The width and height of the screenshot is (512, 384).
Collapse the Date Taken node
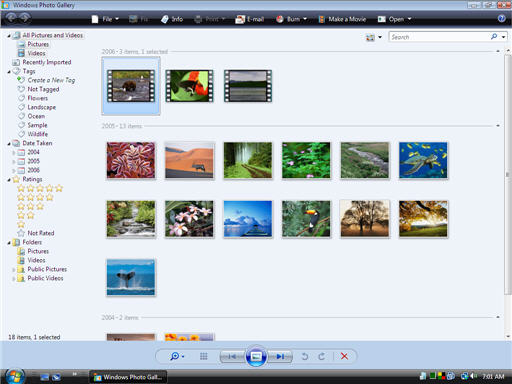(9, 144)
